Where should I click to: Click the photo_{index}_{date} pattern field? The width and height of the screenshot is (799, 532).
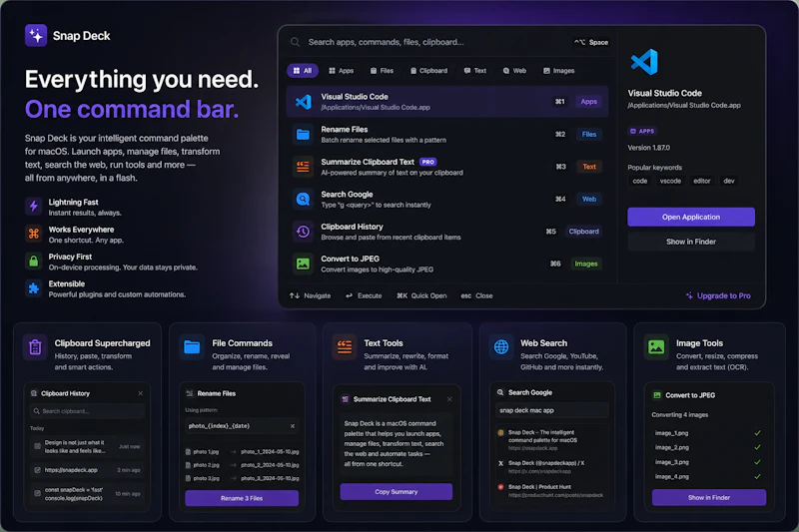point(242,426)
